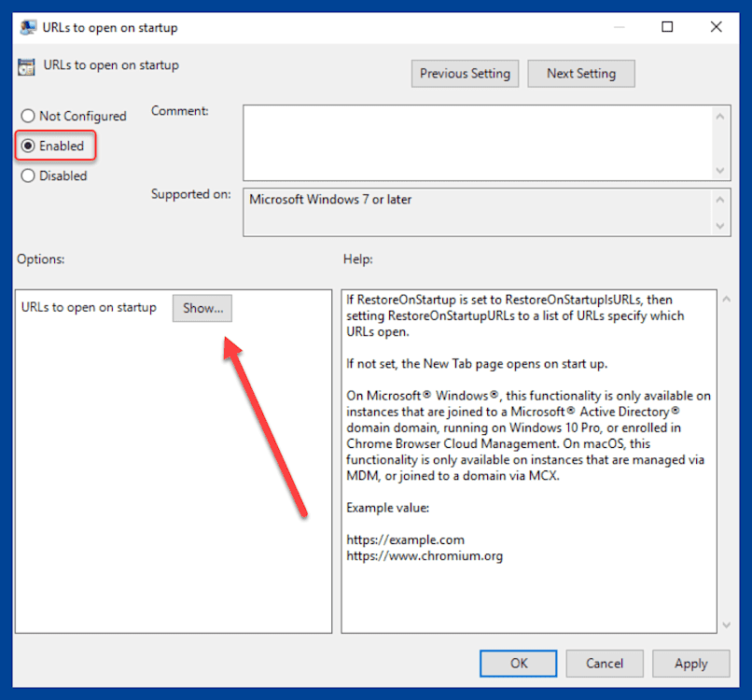752x700 pixels.
Task: Click the Help pane scroll down arrow
Action: pyautogui.click(x=727, y=624)
